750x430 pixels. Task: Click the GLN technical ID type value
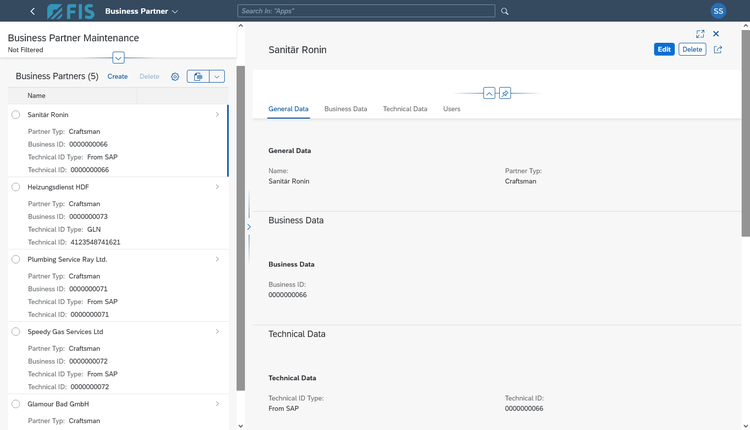coord(94,230)
